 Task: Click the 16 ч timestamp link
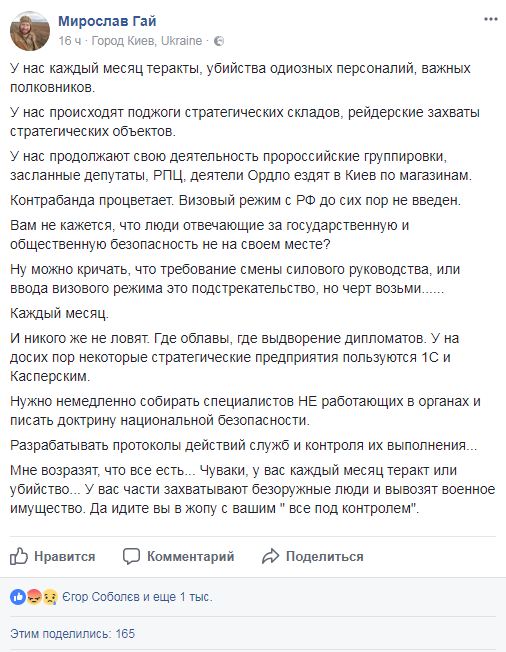coord(70,41)
